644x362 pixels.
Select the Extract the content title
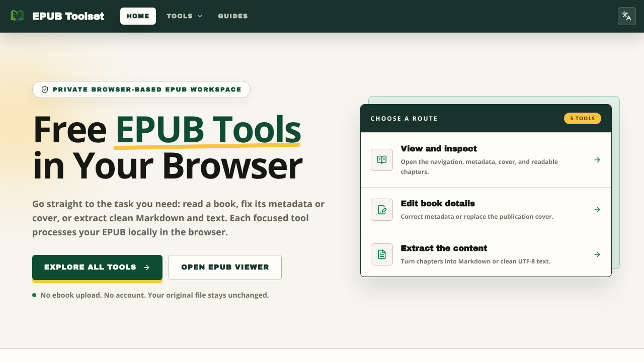click(444, 248)
